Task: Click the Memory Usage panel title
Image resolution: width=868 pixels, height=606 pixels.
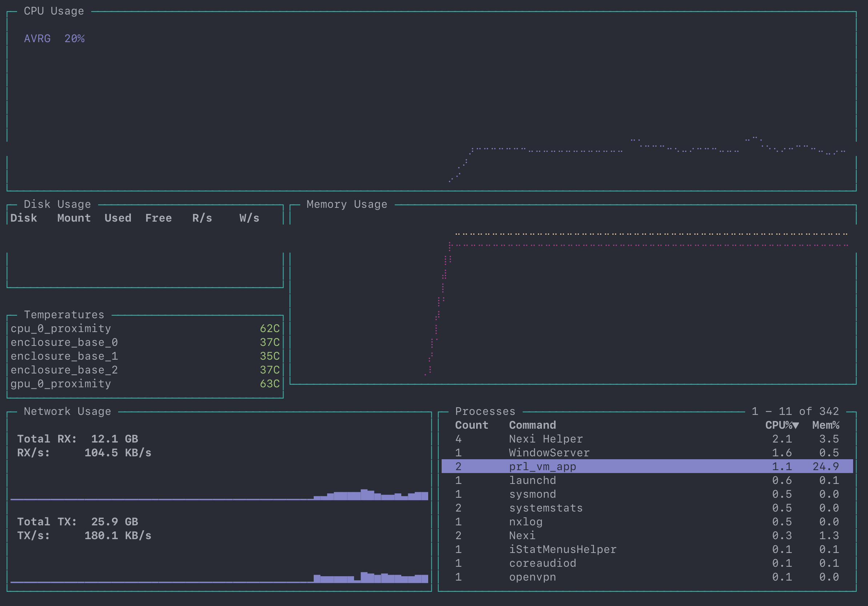Action: tap(347, 205)
